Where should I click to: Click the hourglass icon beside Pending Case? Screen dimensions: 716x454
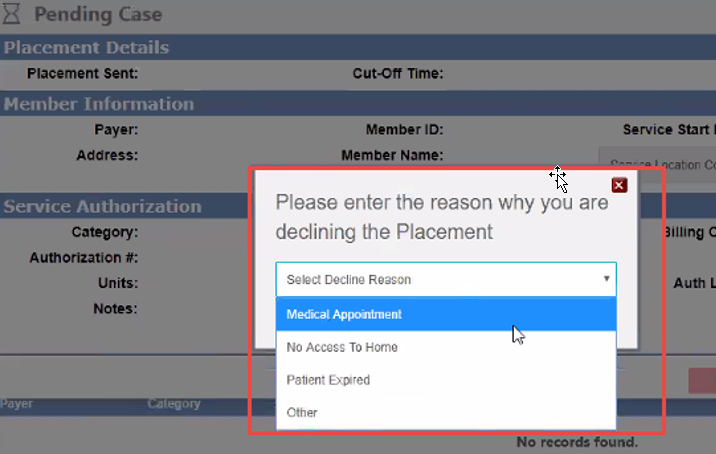click(x=13, y=16)
